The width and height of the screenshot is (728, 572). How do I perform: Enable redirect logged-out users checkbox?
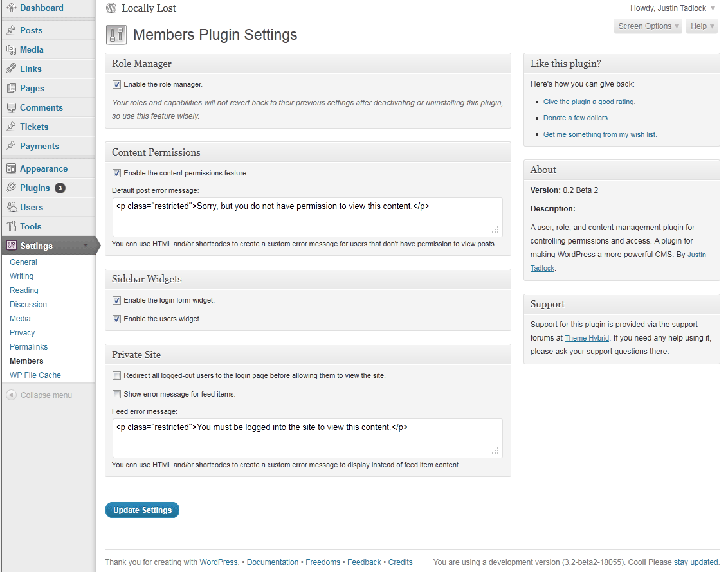(x=116, y=375)
